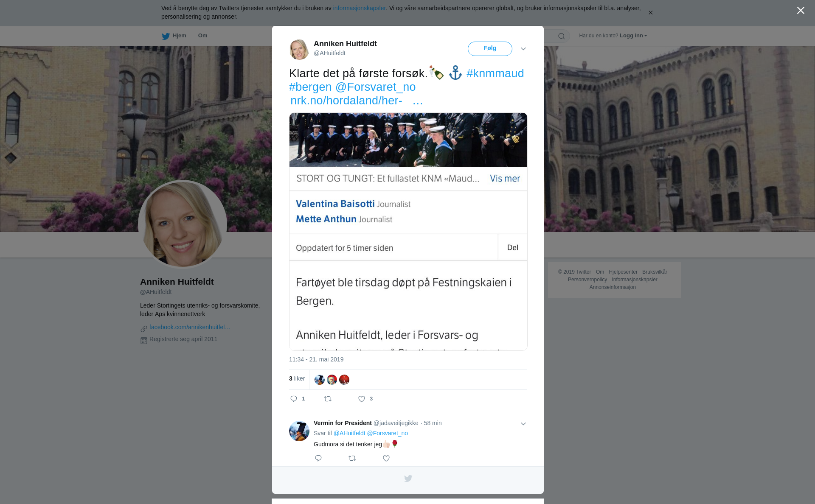Open the #knmmaud hashtag link

(495, 73)
